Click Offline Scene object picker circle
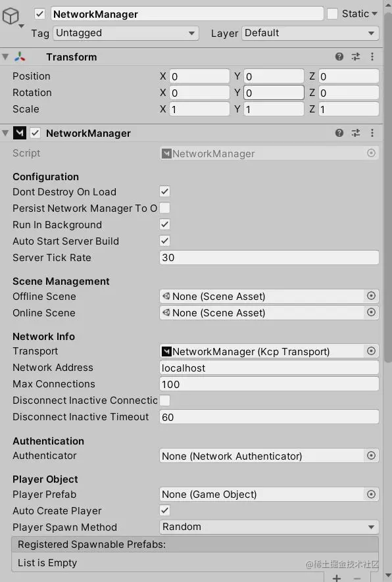This screenshot has height=582, width=392. pyautogui.click(x=371, y=296)
